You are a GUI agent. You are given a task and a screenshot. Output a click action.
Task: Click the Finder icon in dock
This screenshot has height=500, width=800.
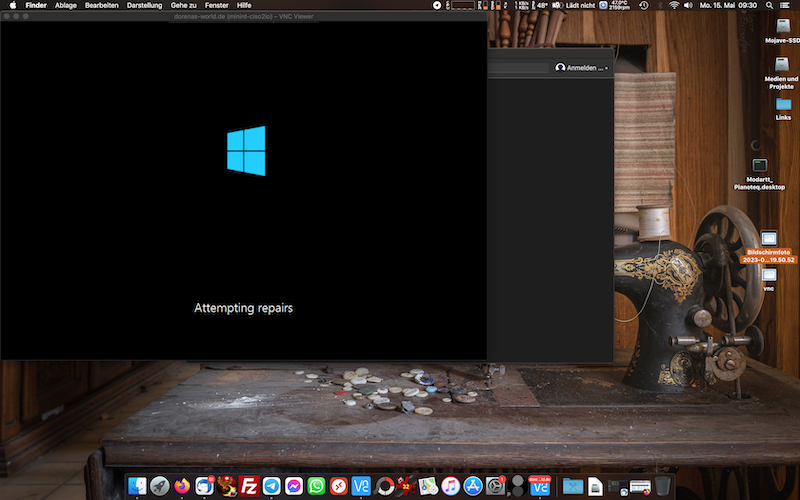[x=137, y=486]
